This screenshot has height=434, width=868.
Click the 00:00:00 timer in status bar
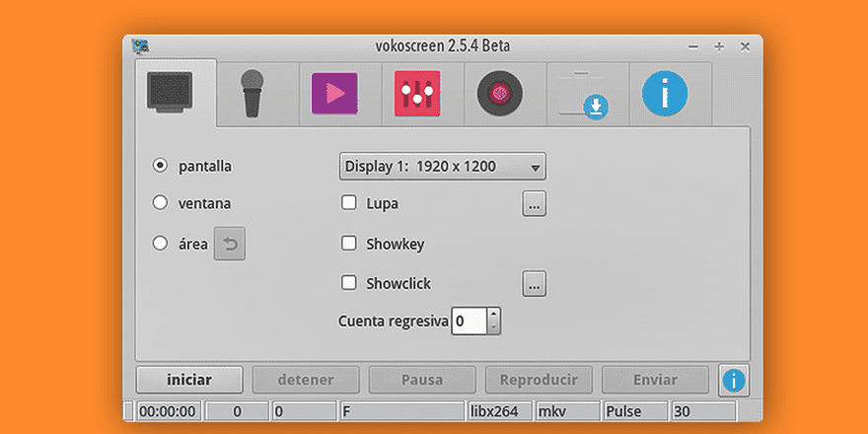pyautogui.click(x=169, y=411)
